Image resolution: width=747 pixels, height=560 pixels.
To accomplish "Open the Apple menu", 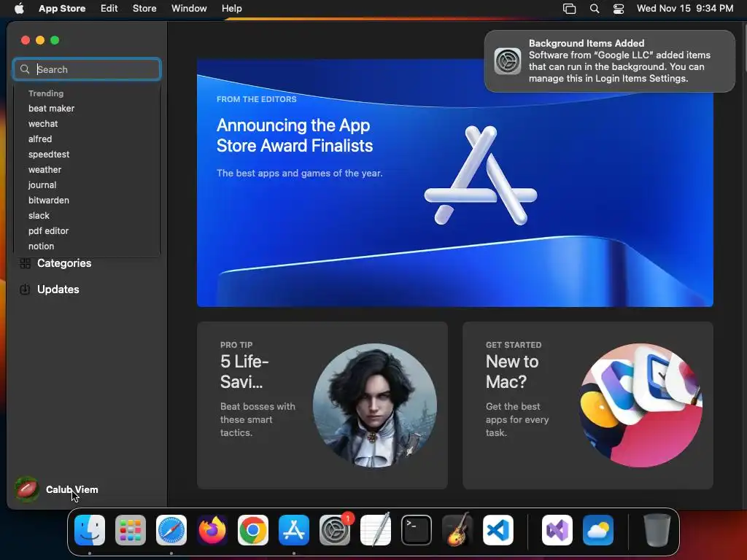I will [x=19, y=9].
